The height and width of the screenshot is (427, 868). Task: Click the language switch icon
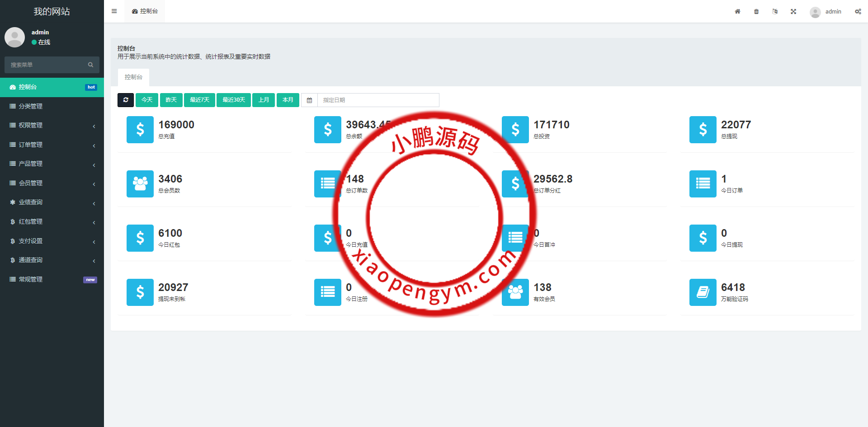pos(775,11)
